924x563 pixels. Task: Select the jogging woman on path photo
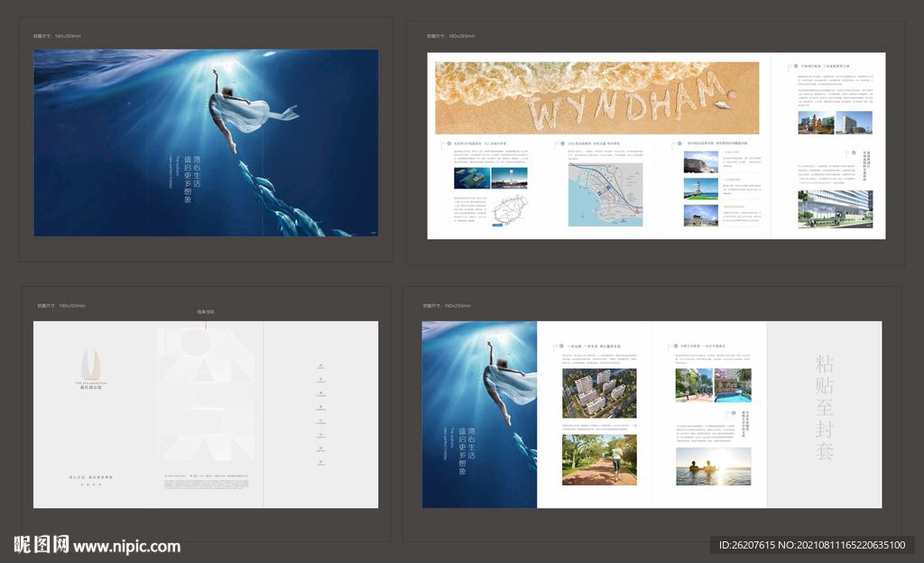click(x=599, y=460)
